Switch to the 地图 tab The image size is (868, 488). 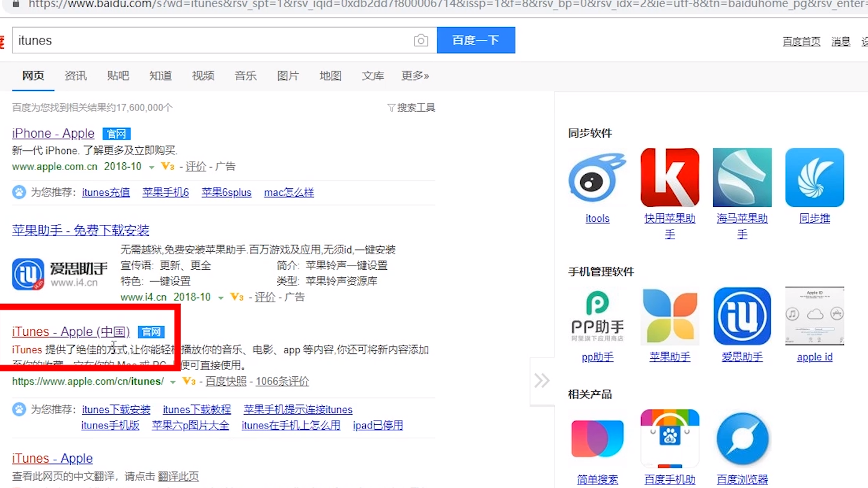(x=330, y=76)
